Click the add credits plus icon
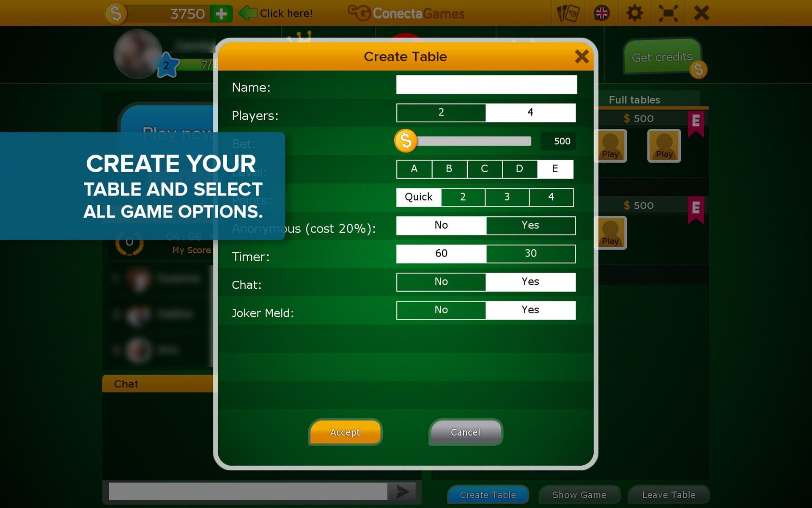 click(221, 13)
